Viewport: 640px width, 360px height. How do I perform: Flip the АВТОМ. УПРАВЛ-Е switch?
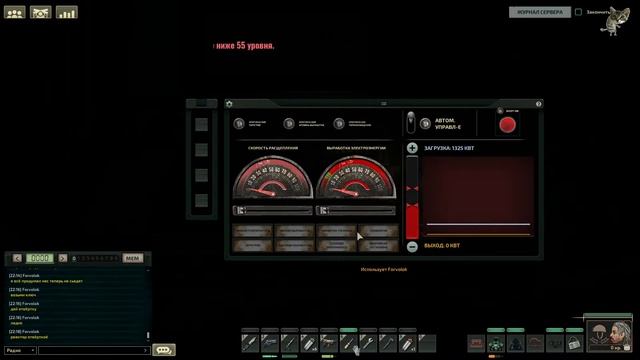point(411,122)
